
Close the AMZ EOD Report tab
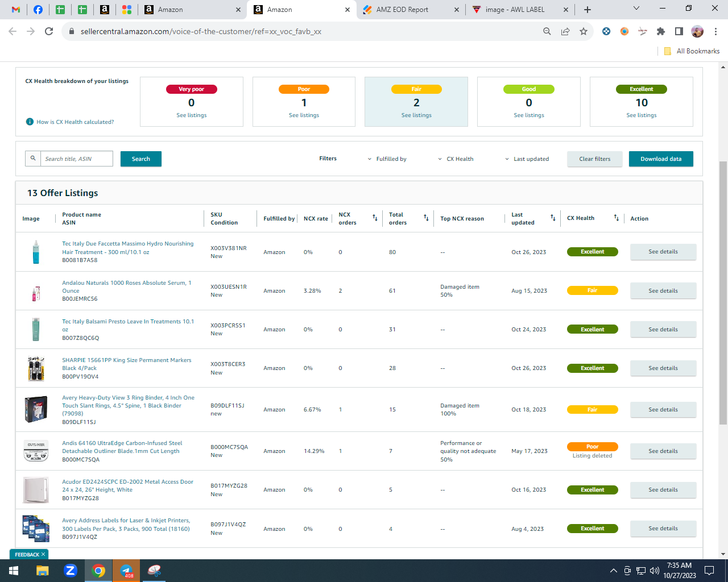[x=456, y=10]
